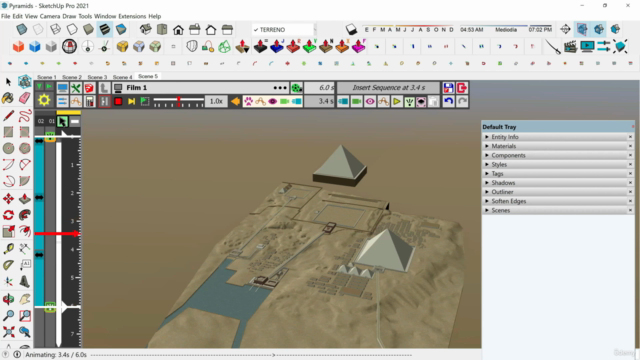This screenshot has height=360, width=640.
Task: Open the Extensions menu
Action: [132, 16]
